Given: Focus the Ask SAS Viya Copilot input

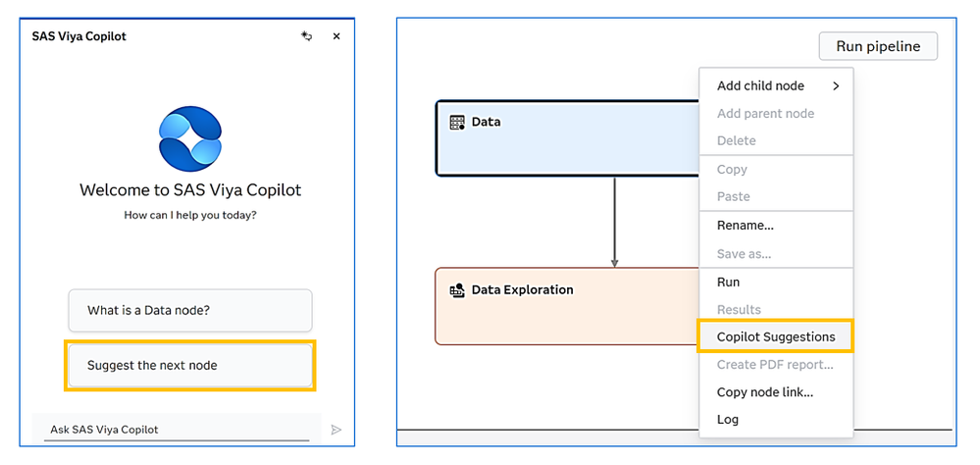Looking at the screenshot, I should tap(177, 430).
